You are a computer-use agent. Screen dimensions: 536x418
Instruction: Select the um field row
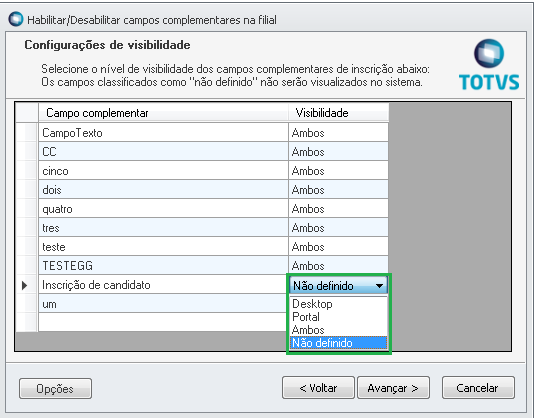163,304
